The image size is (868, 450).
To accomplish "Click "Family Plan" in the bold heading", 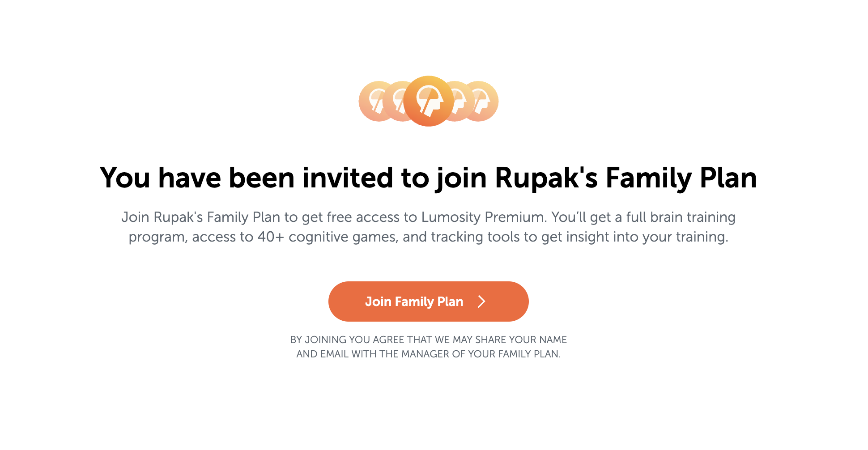I will pos(681,178).
